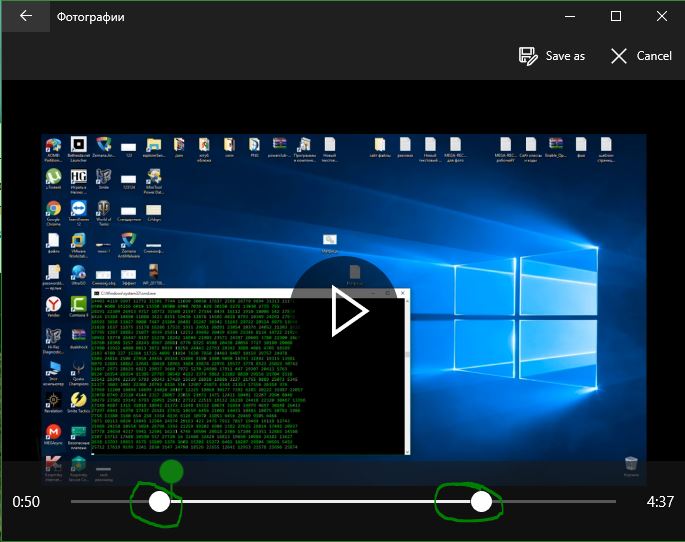
Task: Select the left trim start handle
Action: 159,501
